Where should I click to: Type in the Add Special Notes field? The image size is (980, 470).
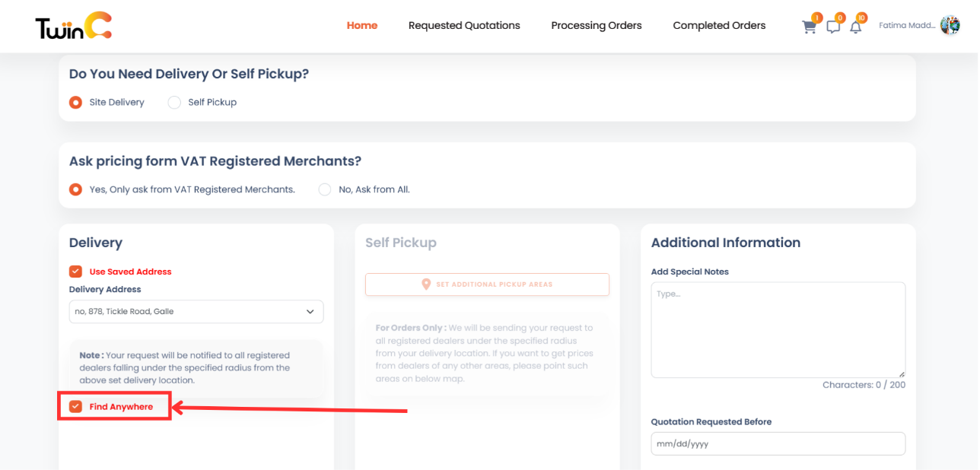point(778,329)
